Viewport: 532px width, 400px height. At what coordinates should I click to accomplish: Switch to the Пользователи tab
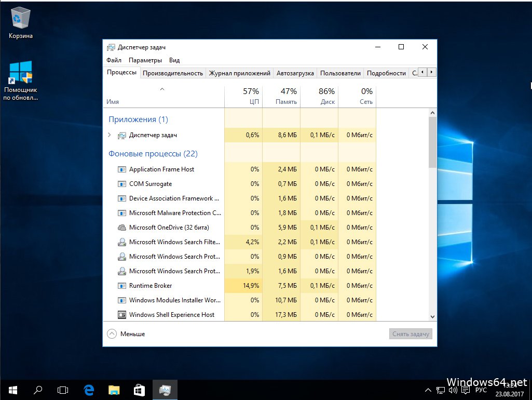340,73
